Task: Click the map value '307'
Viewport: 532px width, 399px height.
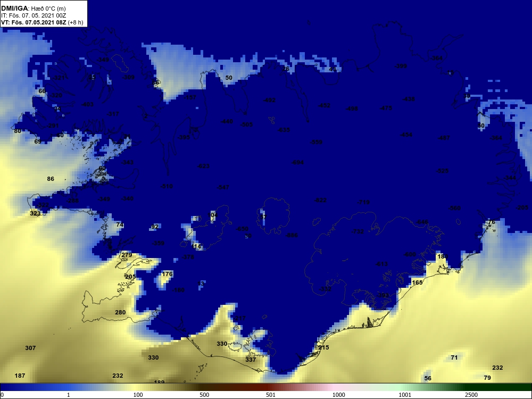Action: pyautogui.click(x=30, y=348)
